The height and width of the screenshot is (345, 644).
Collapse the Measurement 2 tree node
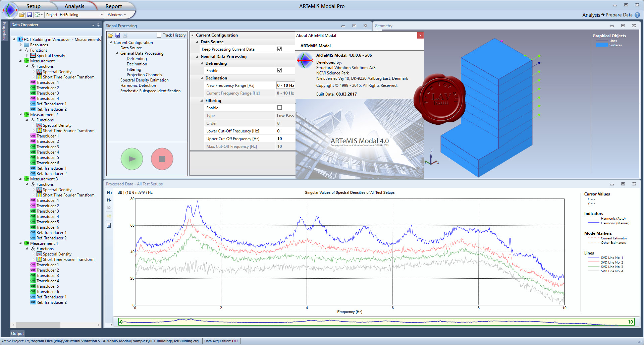tap(20, 115)
